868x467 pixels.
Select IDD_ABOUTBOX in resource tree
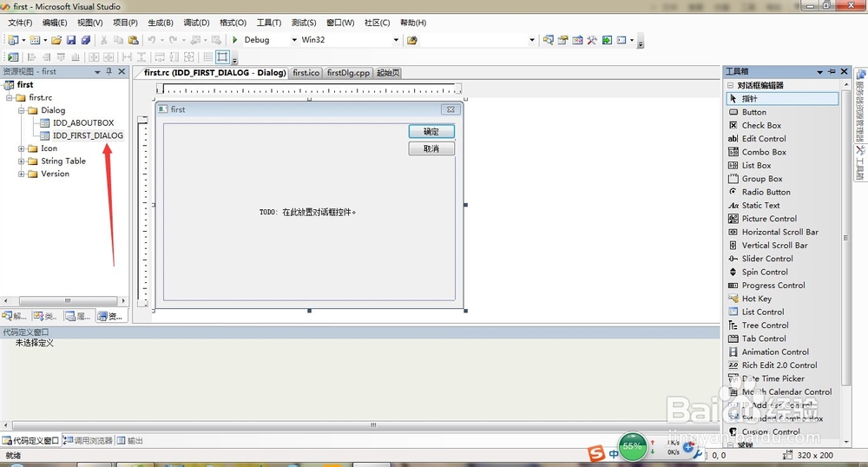point(83,123)
